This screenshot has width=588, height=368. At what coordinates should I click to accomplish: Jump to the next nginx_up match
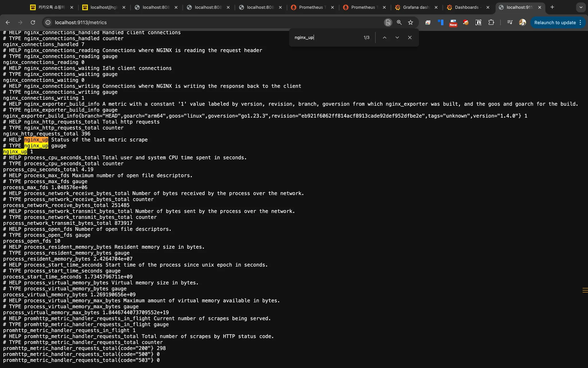(x=397, y=37)
